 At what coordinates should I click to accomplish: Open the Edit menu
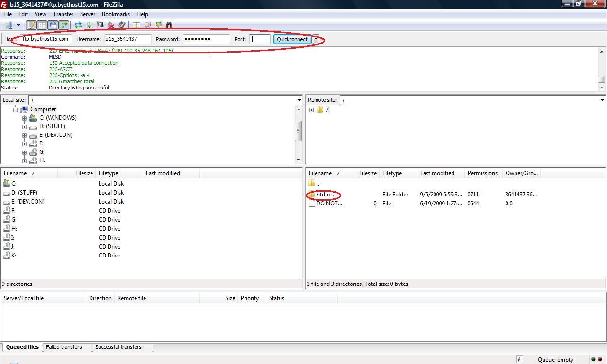[23, 14]
